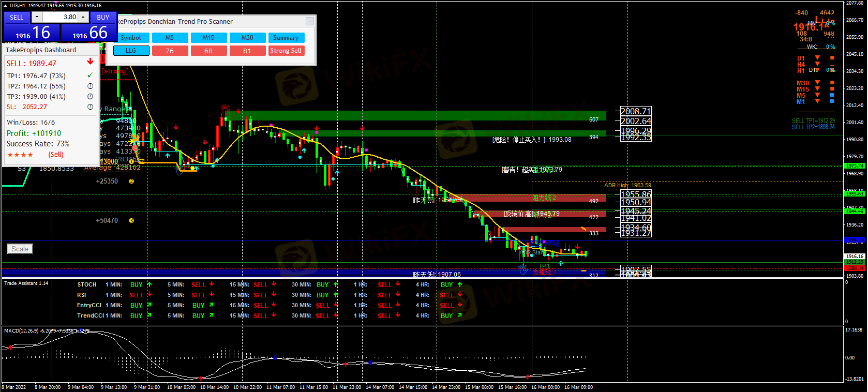The image size is (868, 392).
Task: Click the green checkmark next to TP1
Action: point(90,76)
